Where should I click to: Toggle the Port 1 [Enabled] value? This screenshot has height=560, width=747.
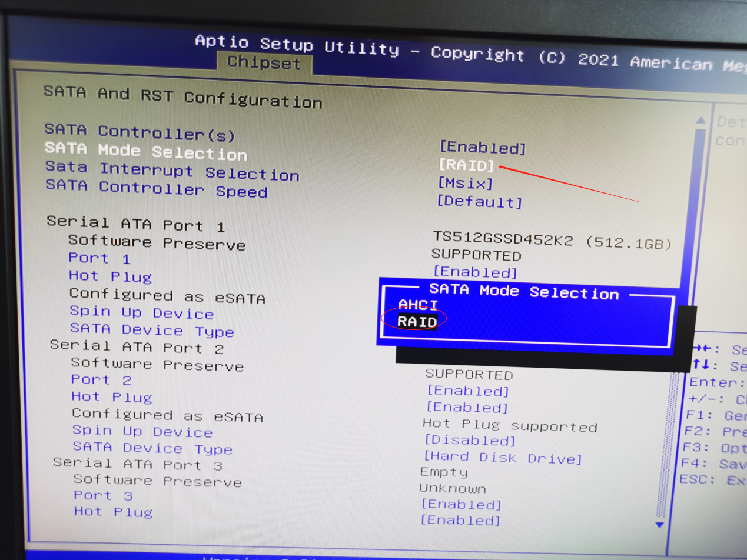coord(475,272)
